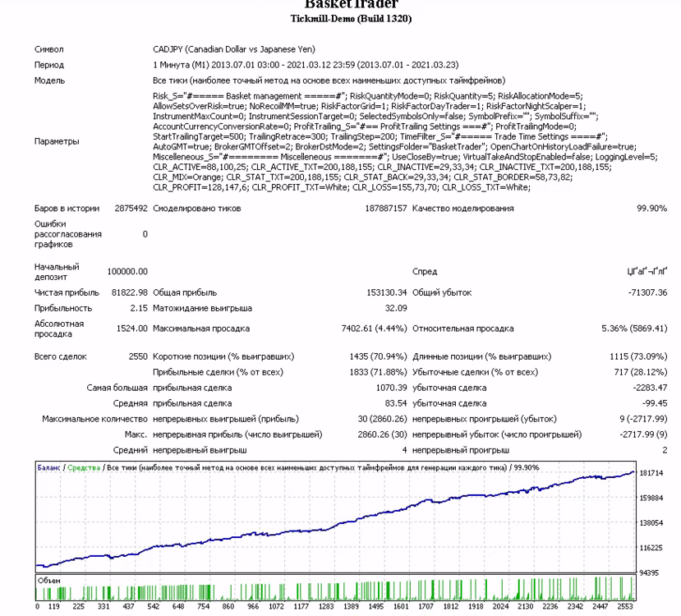Screen dimensions: 681x616
Task: Click the Объем volume panel label
Action: 48,581
